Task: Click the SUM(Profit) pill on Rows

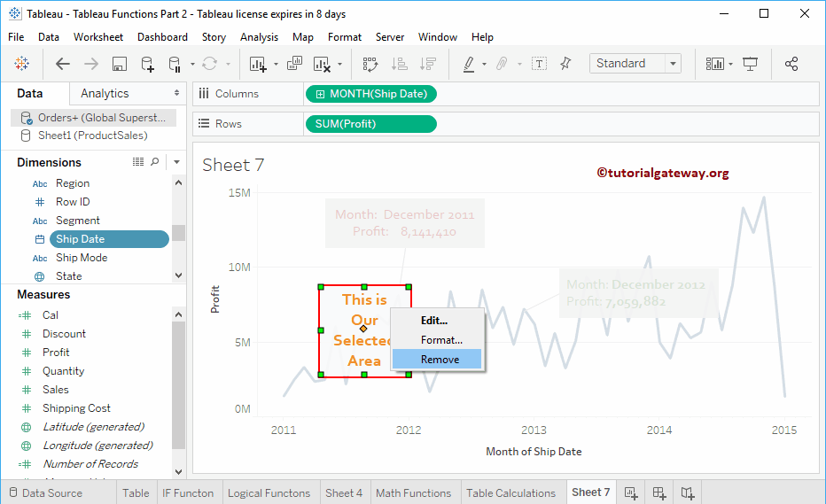Action: pyautogui.click(x=370, y=124)
